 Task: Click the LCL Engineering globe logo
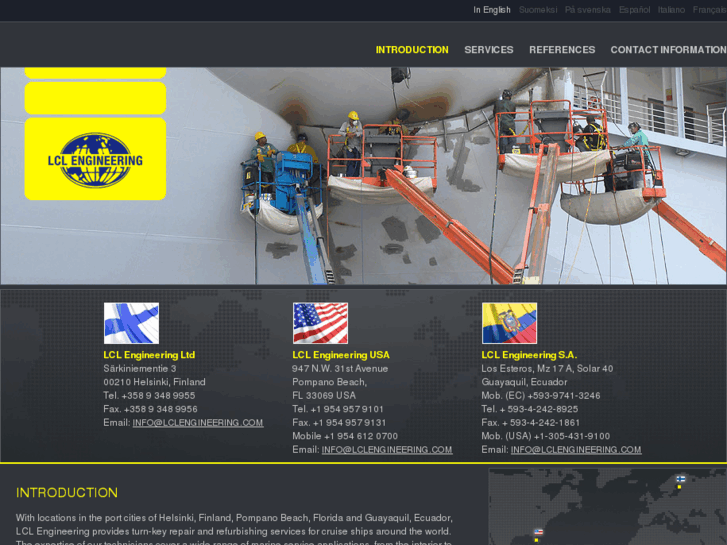pos(96,160)
